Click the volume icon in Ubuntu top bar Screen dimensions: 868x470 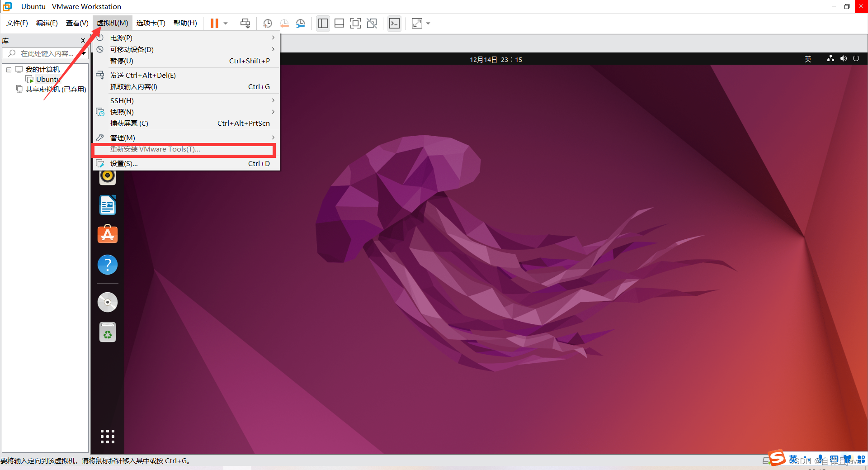click(843, 59)
